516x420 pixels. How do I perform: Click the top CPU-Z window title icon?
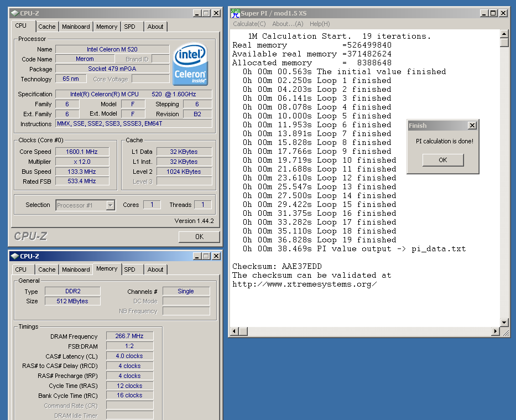tap(15, 13)
